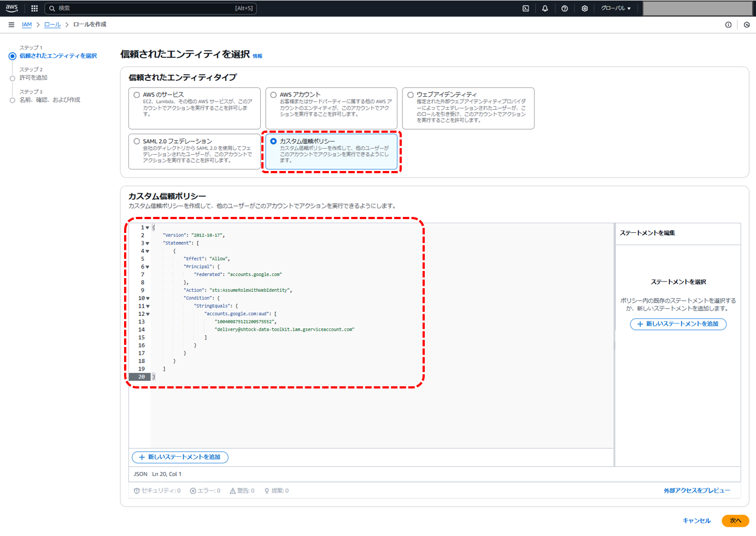Go to the ロール breadcrumb link
This screenshot has width=756, height=536.
[x=52, y=25]
